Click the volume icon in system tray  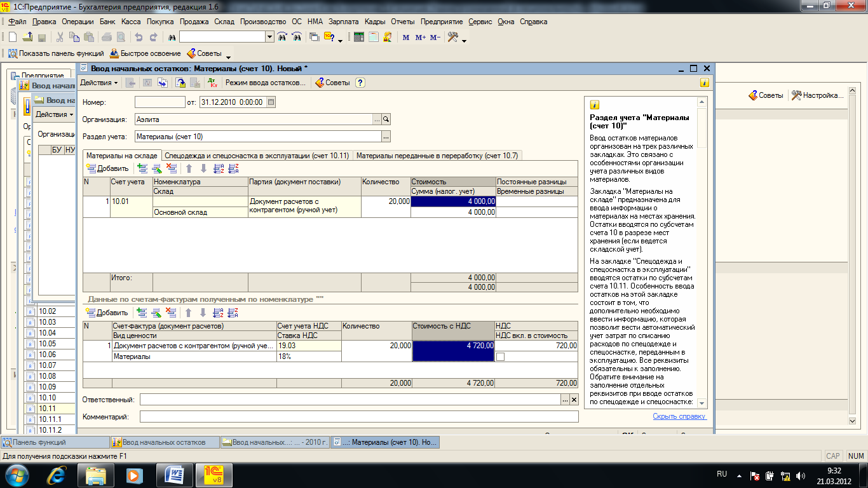pos(801,475)
